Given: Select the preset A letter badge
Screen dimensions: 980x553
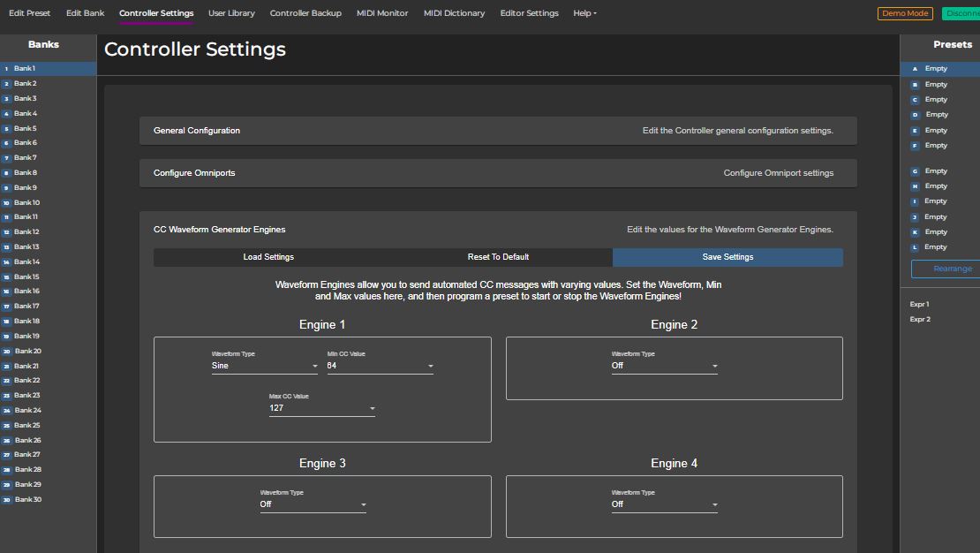Looking at the screenshot, I should pyautogui.click(x=915, y=69).
